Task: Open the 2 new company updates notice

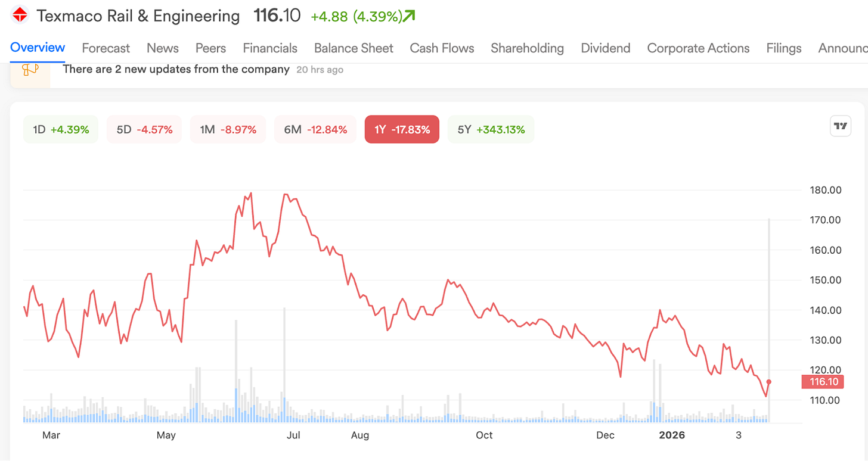Action: click(176, 69)
